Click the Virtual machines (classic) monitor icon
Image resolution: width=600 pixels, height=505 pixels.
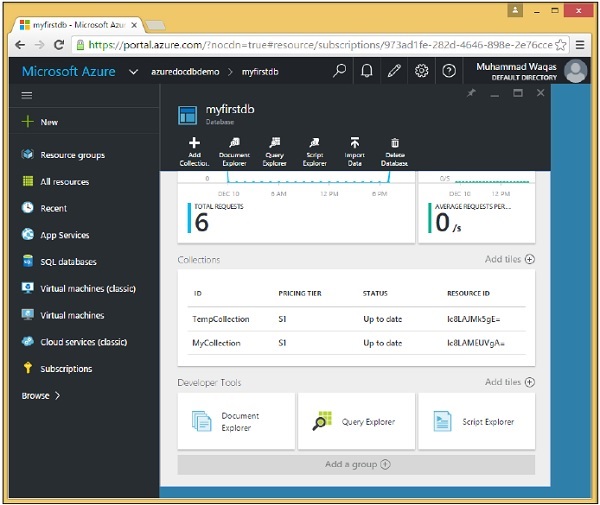pos(28,288)
